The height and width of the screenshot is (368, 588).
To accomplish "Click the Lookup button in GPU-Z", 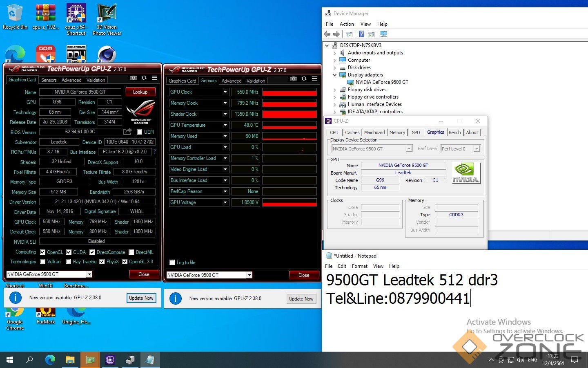I will click(x=140, y=92).
